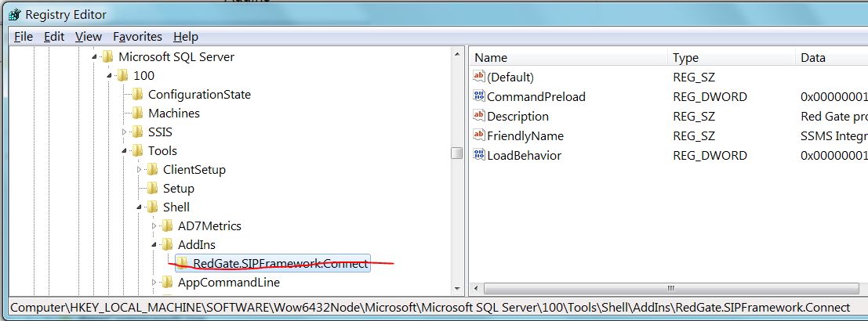Click the Microsoft SQL Server folder icon
The height and width of the screenshot is (321, 868).
tap(108, 56)
